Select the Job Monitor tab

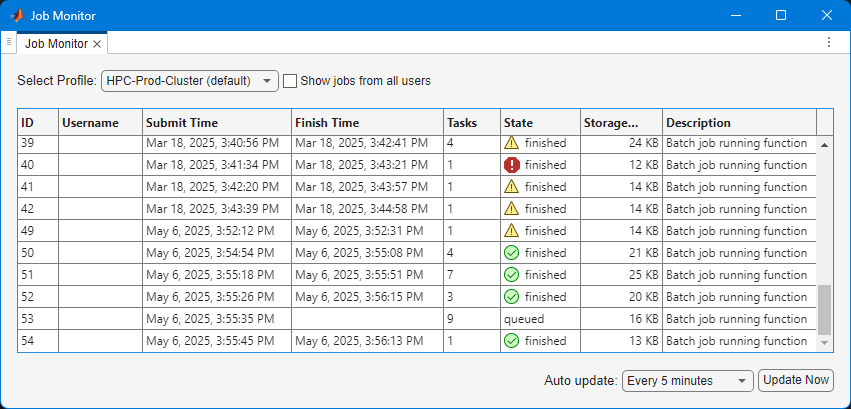click(57, 44)
